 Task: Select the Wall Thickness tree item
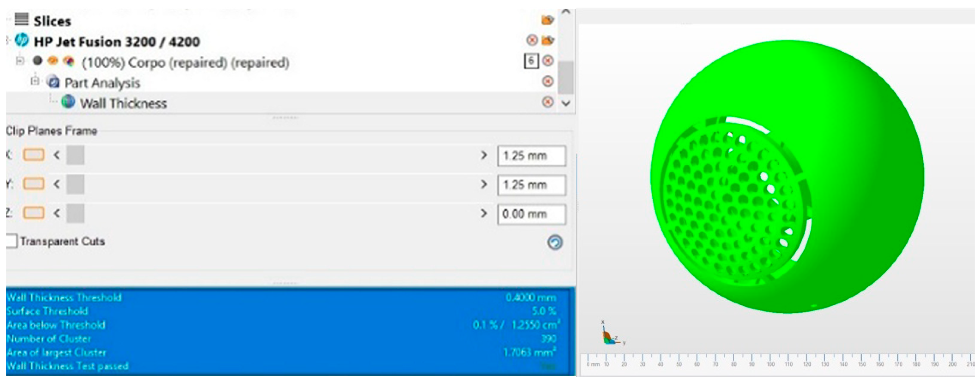tap(123, 103)
